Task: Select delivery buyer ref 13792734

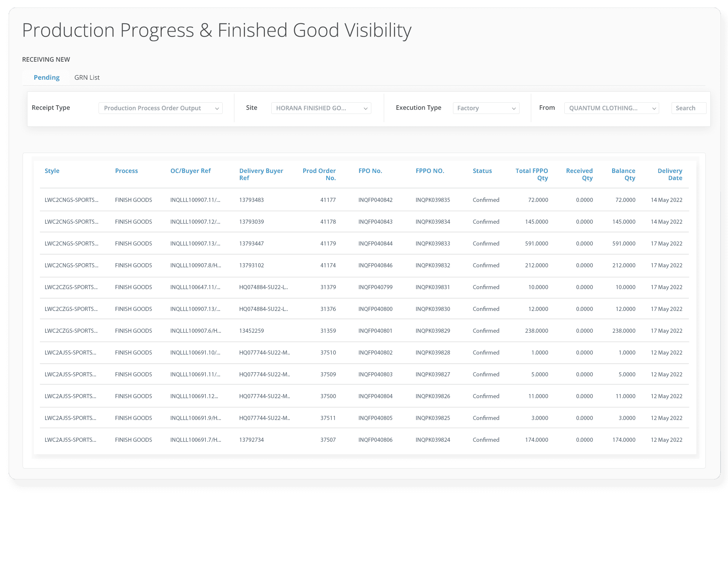Action: 251,440
